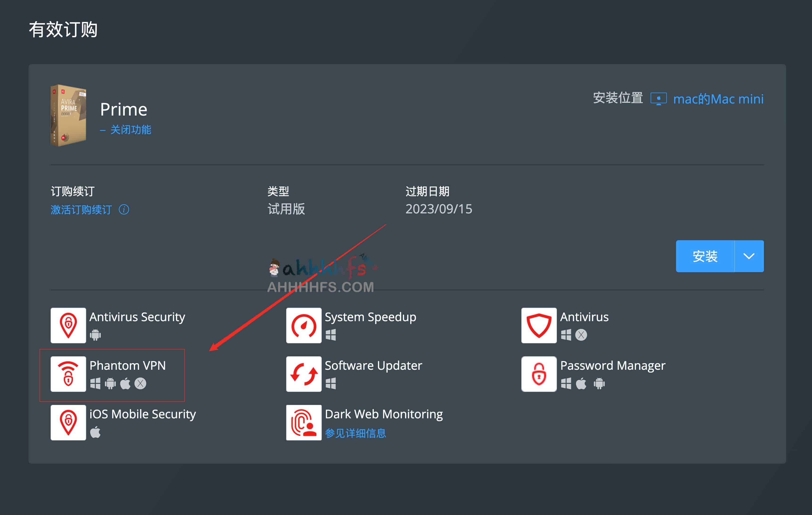Open the Antivirus Security app icon

(68, 325)
